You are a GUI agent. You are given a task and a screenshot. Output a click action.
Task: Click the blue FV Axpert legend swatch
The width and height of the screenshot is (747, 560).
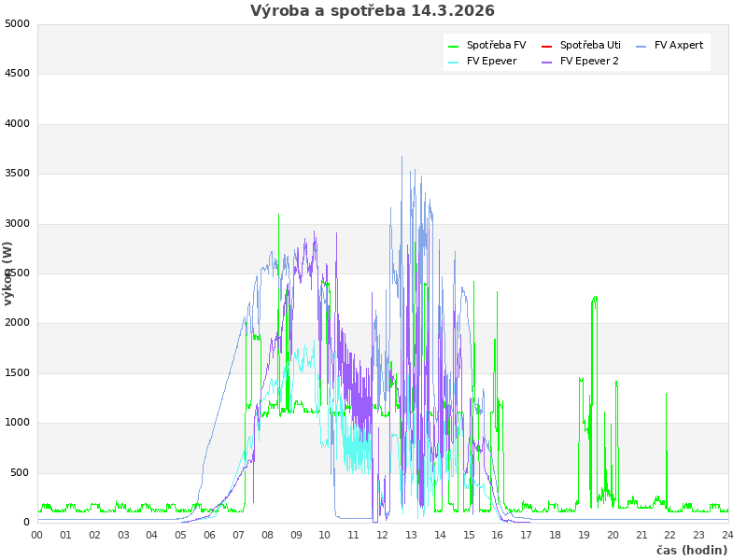pyautogui.click(x=641, y=46)
